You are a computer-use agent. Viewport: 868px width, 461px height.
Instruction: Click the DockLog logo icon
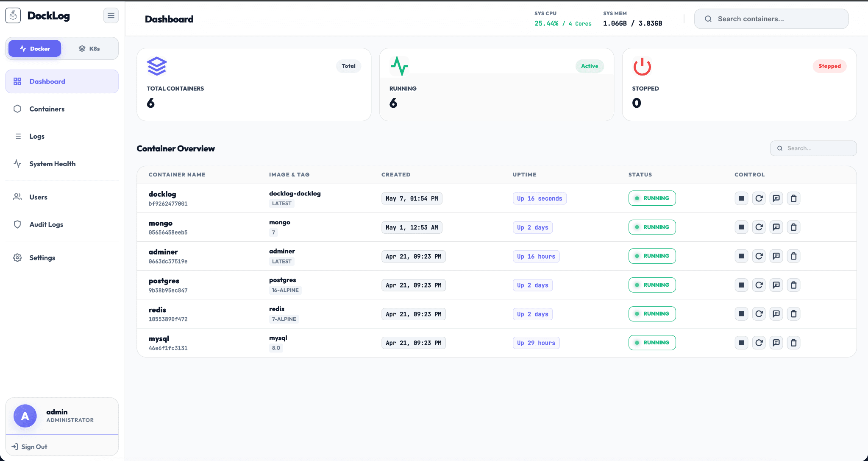point(13,16)
